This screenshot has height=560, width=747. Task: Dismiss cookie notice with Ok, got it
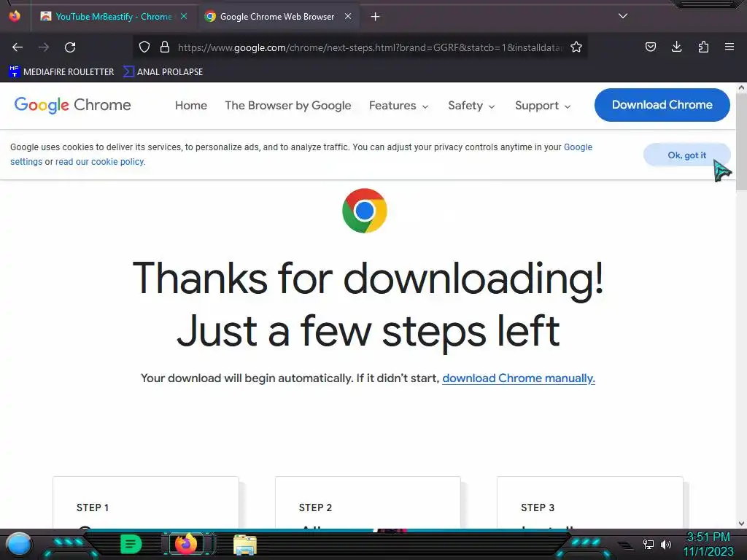(x=686, y=155)
